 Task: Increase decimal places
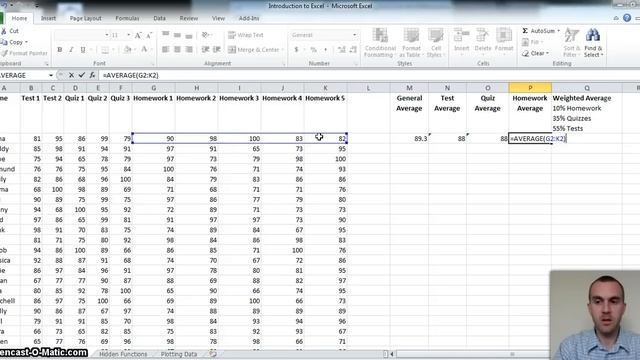pos(342,50)
